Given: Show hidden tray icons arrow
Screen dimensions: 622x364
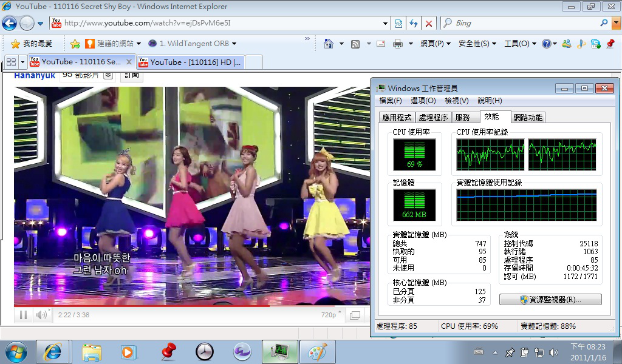Looking at the screenshot, I should [x=496, y=352].
